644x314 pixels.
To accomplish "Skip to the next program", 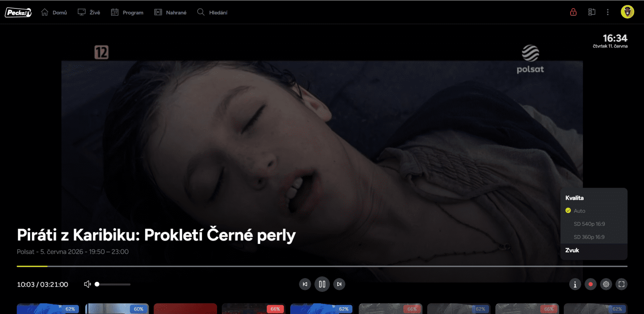I will pos(339,284).
